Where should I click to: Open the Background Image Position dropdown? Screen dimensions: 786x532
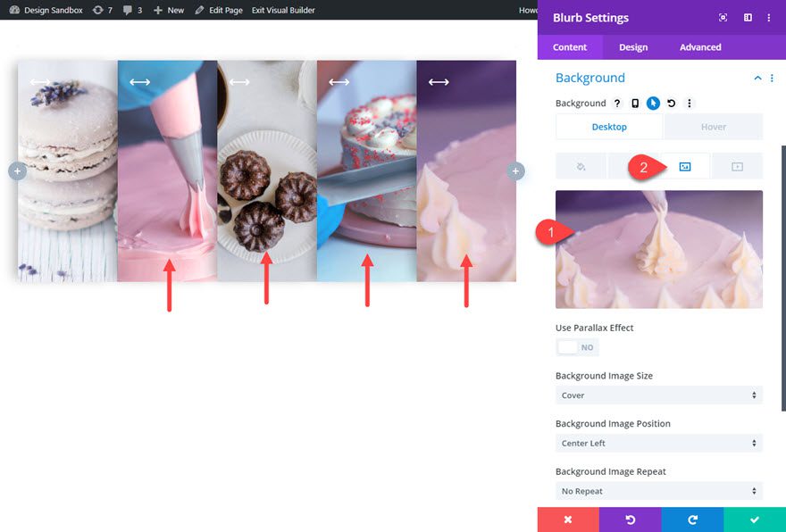coord(658,443)
